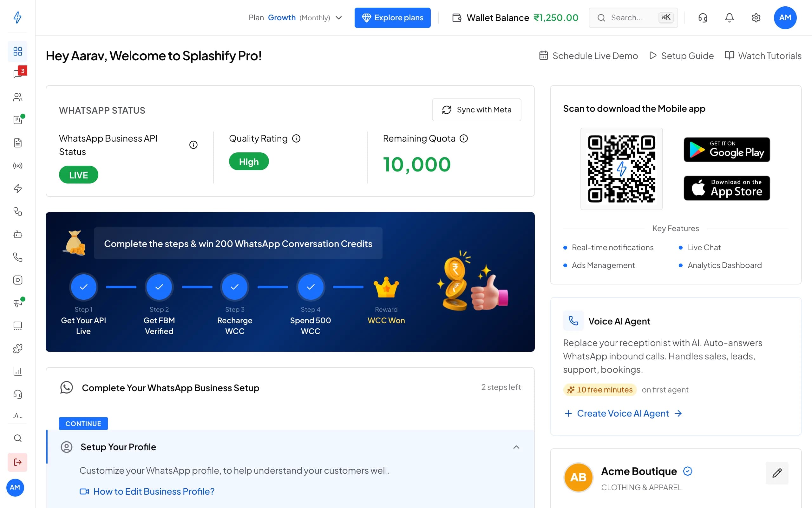Click the Search input field
Screen dimensions: 812x508
tap(633, 18)
